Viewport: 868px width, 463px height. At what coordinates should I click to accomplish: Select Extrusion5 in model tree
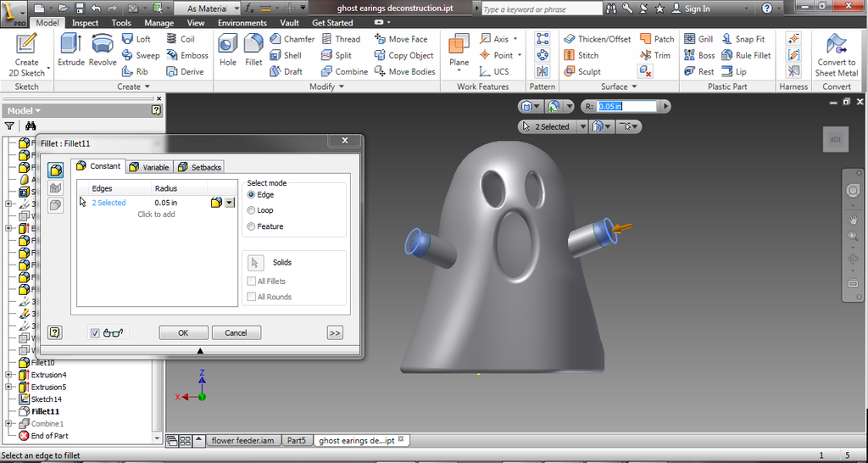tap(48, 387)
